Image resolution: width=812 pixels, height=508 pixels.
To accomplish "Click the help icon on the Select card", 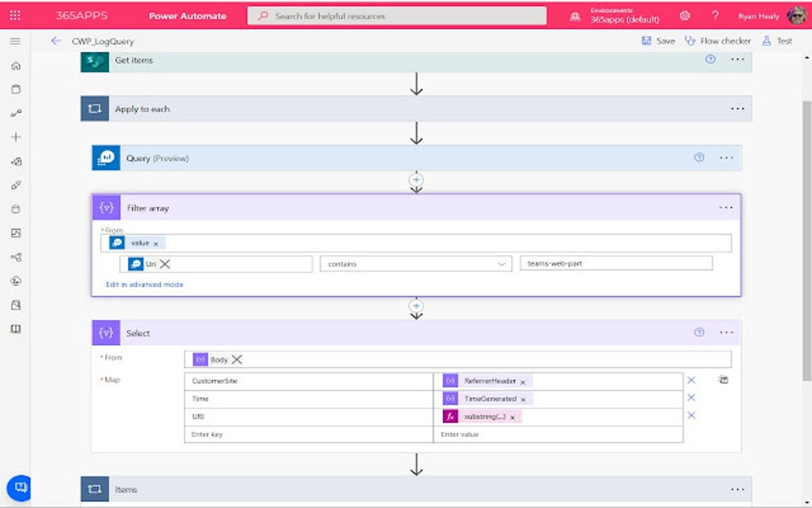I will tap(700, 333).
